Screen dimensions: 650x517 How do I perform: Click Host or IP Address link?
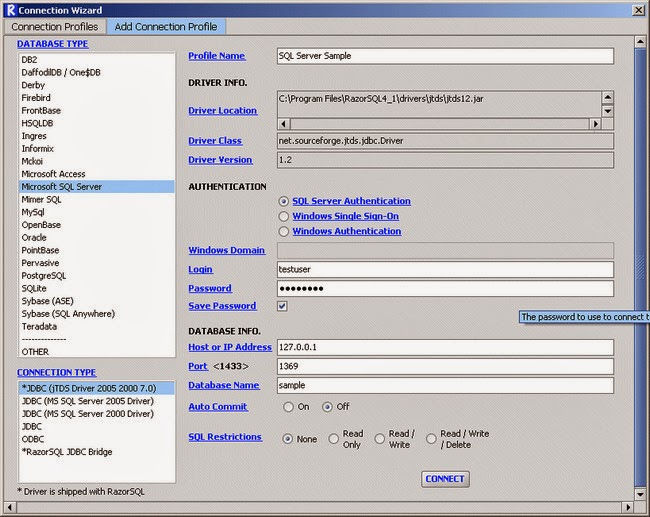coord(230,347)
